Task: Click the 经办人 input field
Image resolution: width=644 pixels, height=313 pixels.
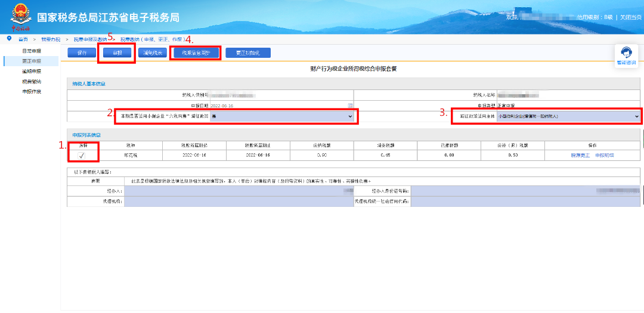Action: point(239,191)
